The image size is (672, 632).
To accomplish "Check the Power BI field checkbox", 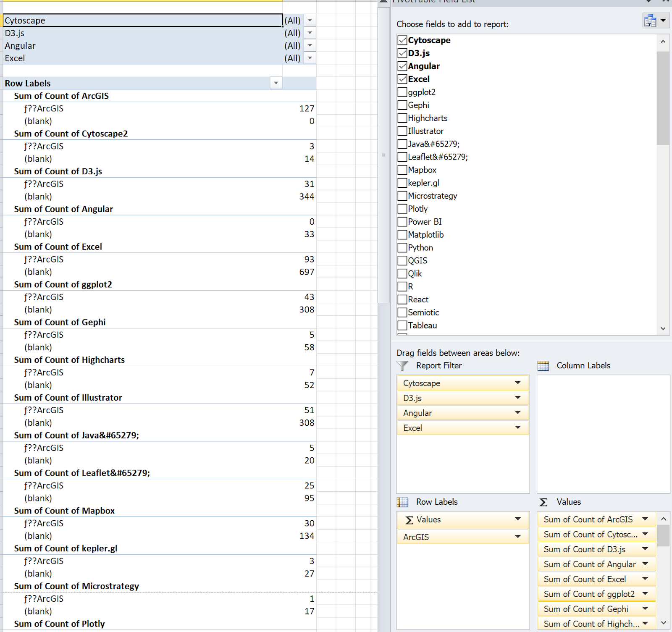I will point(402,222).
